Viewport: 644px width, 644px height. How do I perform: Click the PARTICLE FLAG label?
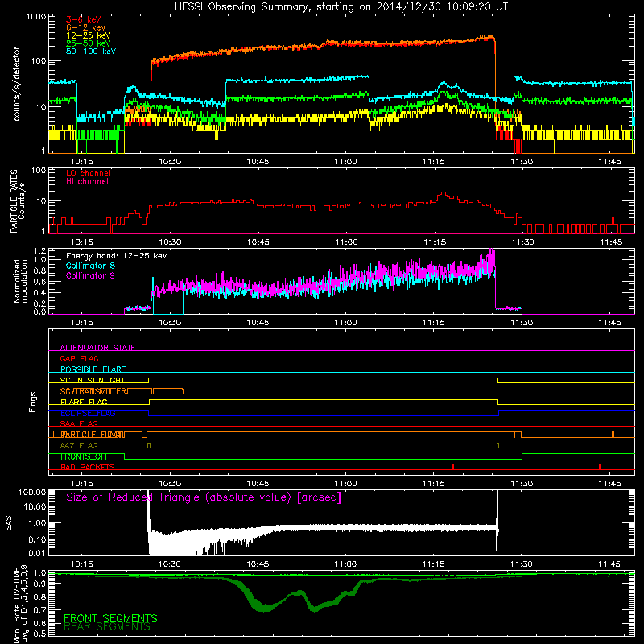click(x=93, y=435)
